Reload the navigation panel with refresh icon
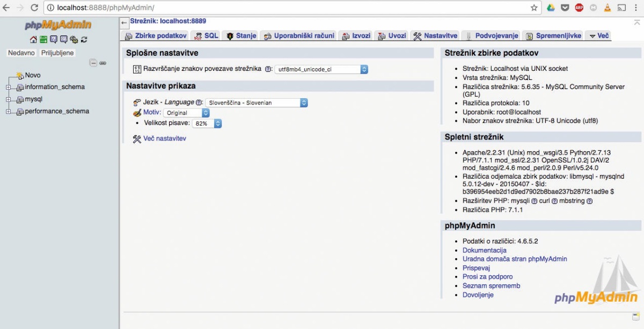The width and height of the screenshot is (644, 329). (84, 40)
